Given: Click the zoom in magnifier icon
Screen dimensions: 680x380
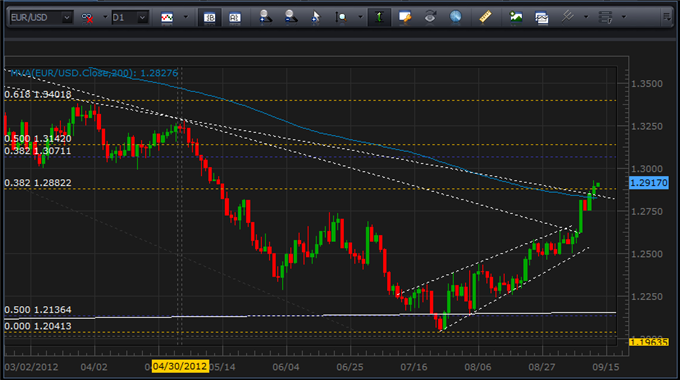Looking at the screenshot, I should click(x=265, y=17).
